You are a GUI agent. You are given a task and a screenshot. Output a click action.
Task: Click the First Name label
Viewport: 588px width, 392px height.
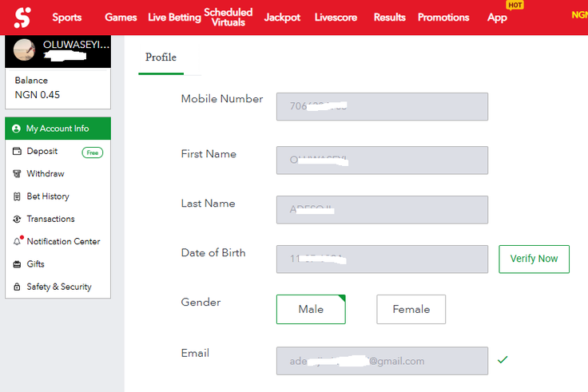point(209,154)
